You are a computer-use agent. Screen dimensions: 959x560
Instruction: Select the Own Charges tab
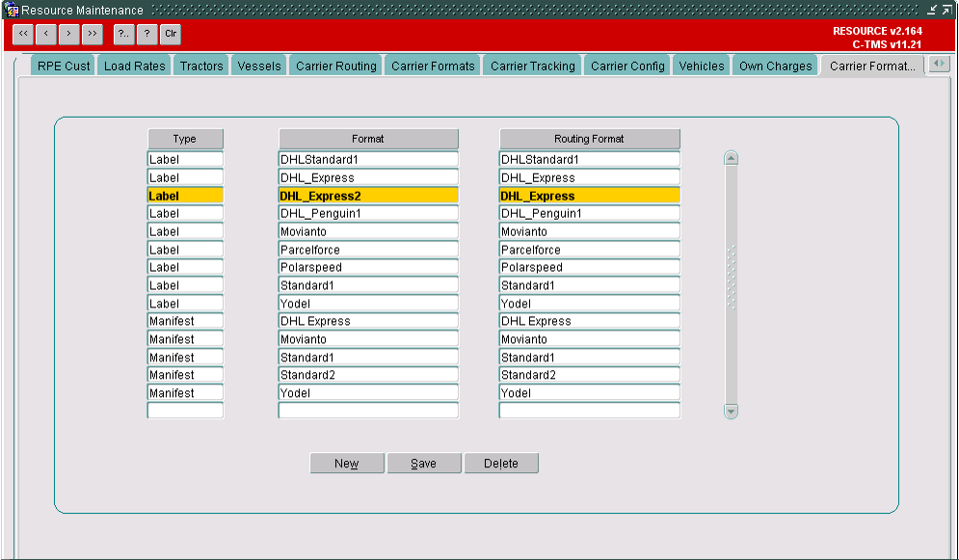(775, 67)
